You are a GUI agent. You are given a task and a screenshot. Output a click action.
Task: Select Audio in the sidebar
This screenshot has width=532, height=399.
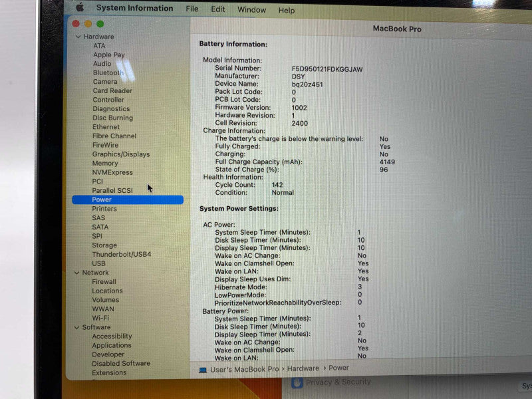pyautogui.click(x=102, y=64)
